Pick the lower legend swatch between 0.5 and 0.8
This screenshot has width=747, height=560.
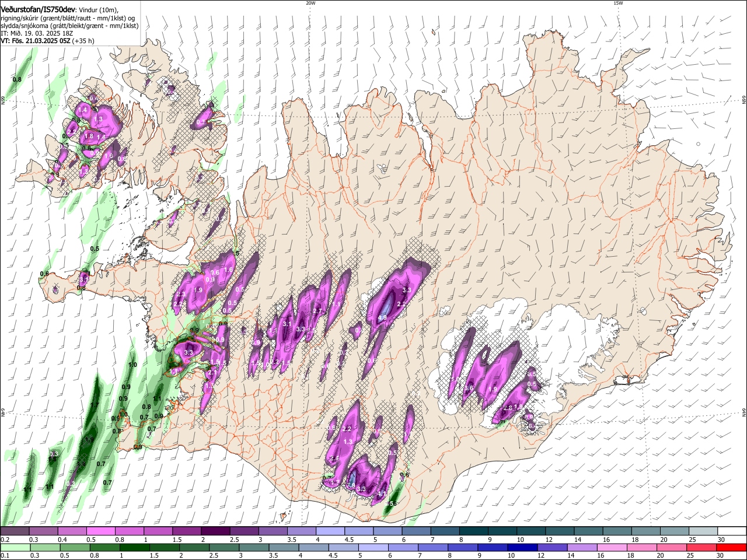(75, 547)
